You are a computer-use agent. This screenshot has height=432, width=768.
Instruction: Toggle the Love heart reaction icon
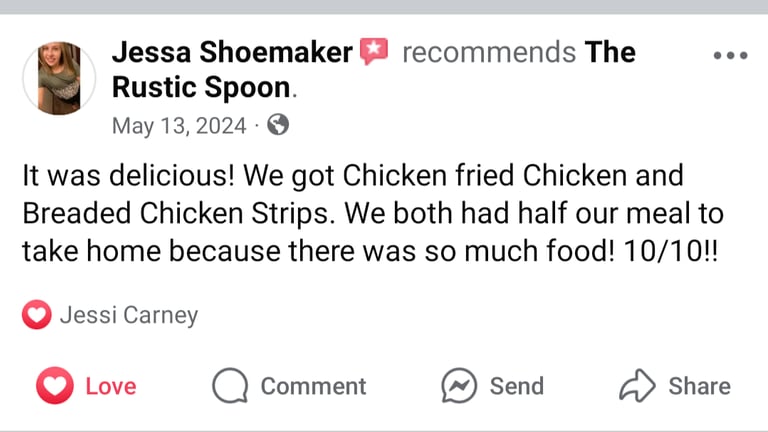[55, 386]
